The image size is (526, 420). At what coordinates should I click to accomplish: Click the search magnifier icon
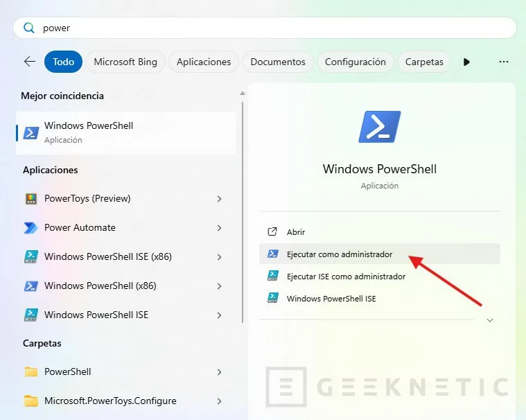click(x=29, y=28)
